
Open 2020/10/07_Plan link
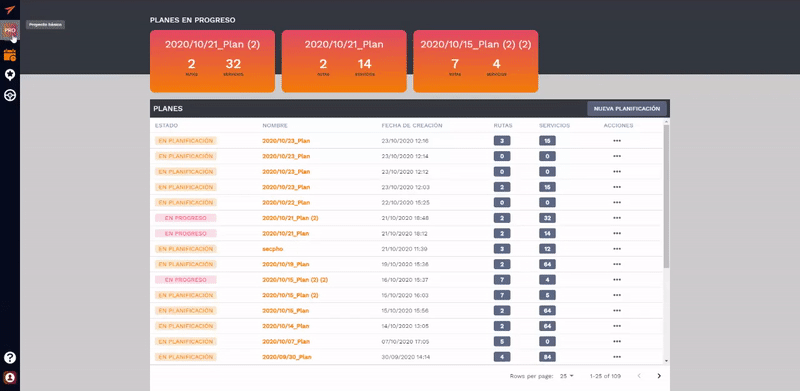pos(286,341)
